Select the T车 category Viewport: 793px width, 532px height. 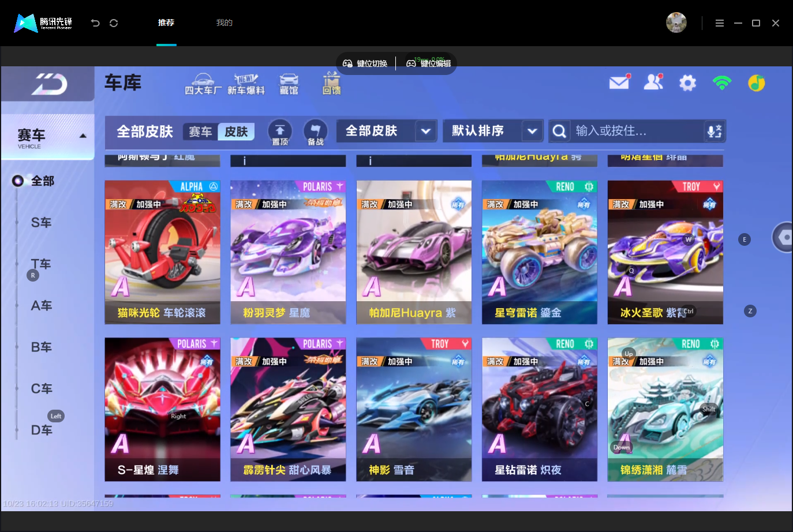coord(42,264)
